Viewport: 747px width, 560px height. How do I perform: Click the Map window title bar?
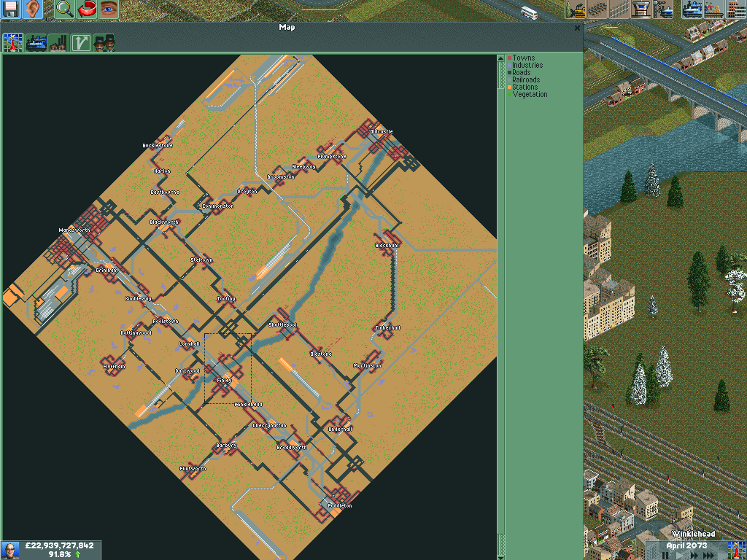click(287, 28)
